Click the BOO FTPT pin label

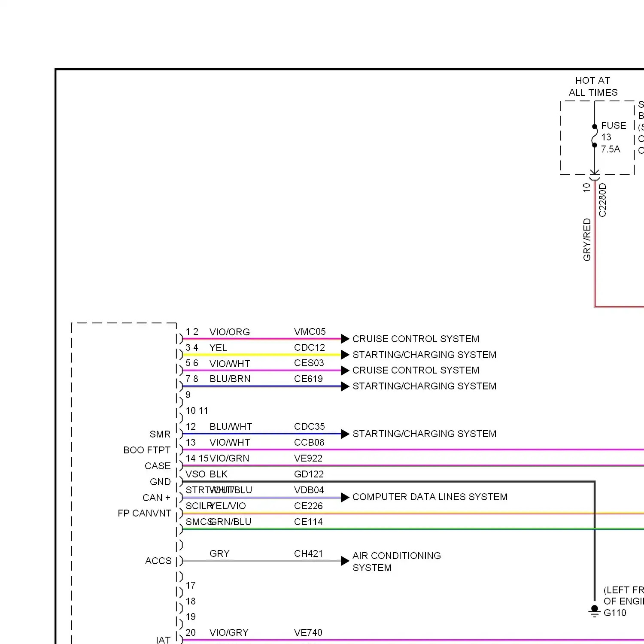click(x=147, y=450)
